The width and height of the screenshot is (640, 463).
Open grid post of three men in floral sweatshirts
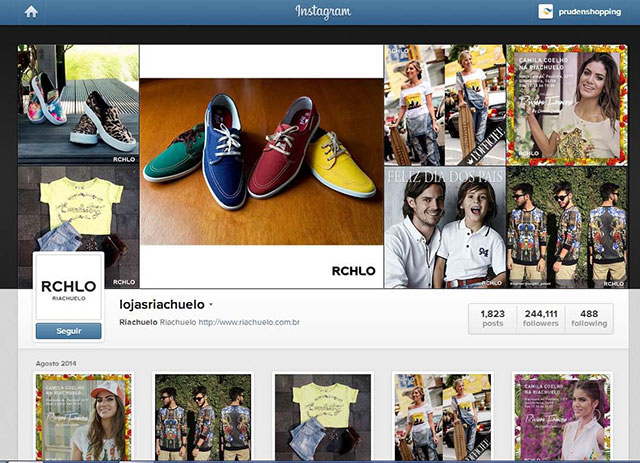tap(203, 417)
